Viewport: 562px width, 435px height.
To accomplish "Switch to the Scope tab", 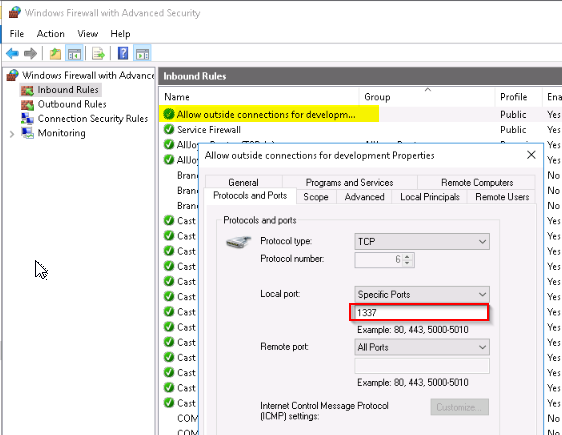I will pos(316,197).
